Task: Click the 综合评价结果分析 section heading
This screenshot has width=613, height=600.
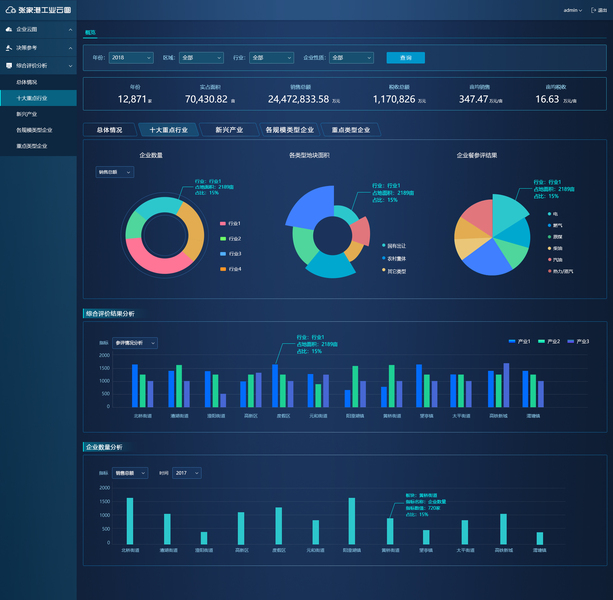Action: (x=110, y=313)
